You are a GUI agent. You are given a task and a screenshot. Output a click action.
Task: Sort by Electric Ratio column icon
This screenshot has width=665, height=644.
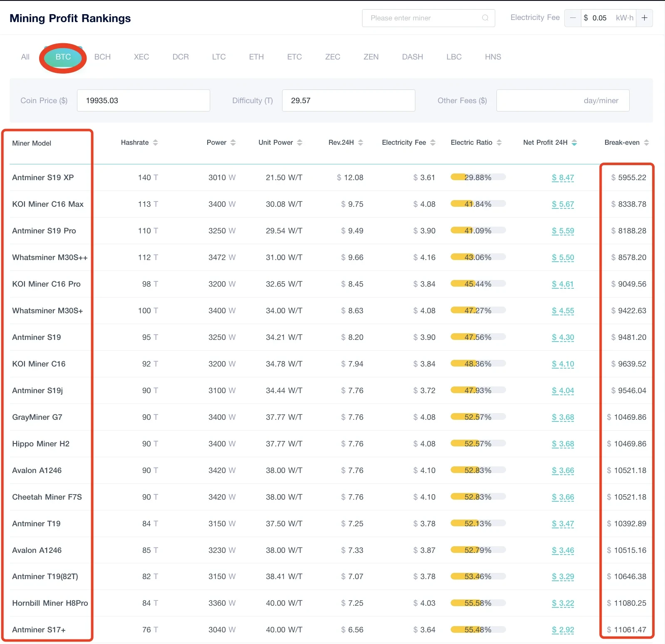click(x=499, y=143)
